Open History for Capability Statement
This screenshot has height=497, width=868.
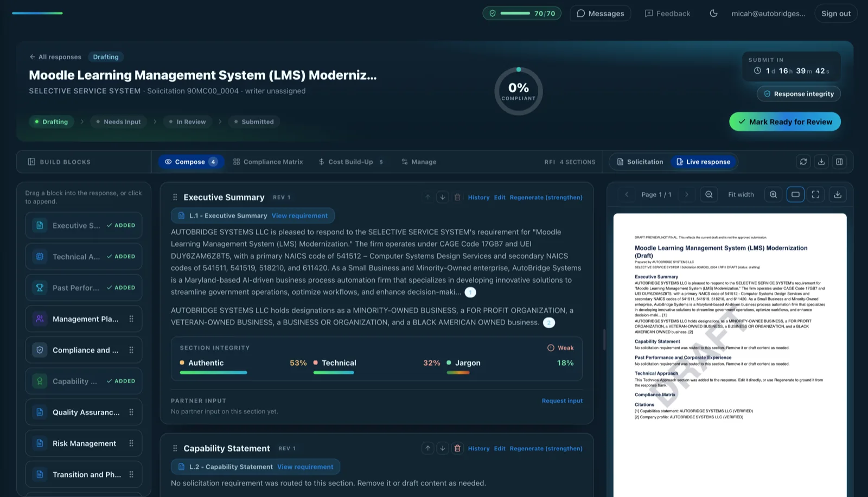coord(478,449)
